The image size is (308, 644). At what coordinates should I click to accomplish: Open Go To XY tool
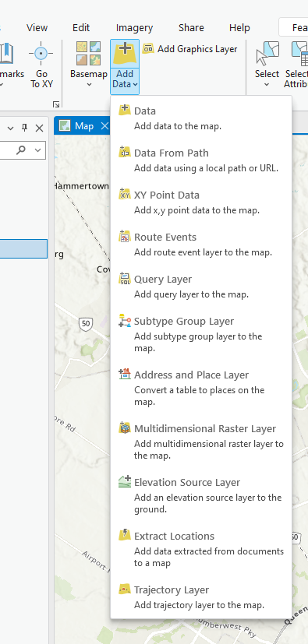click(x=41, y=65)
